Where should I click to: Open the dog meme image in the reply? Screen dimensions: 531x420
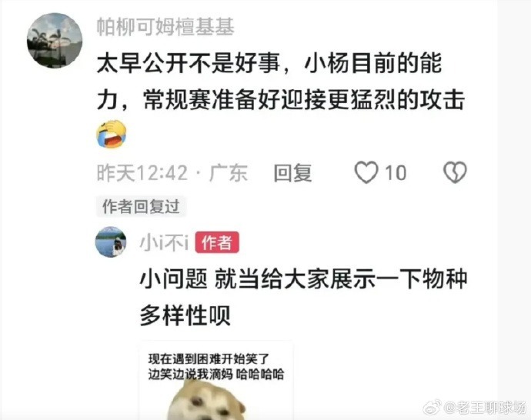click(x=216, y=381)
